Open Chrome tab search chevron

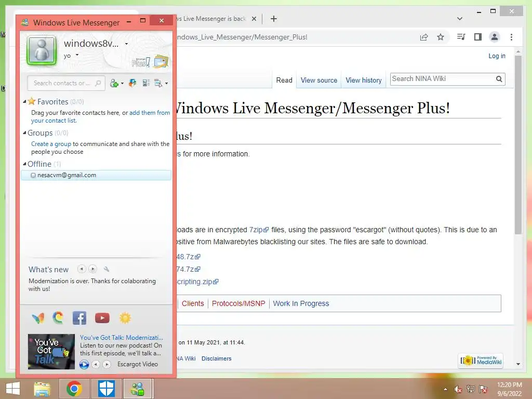click(x=460, y=19)
